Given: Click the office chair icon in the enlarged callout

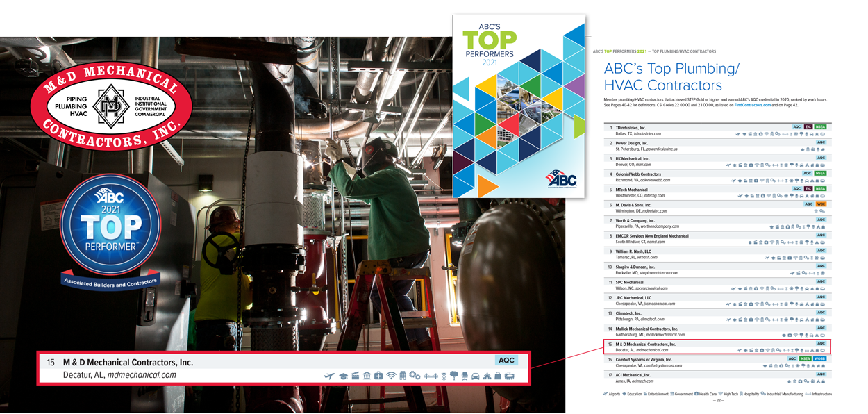Looking at the screenshot, I should [x=465, y=376].
